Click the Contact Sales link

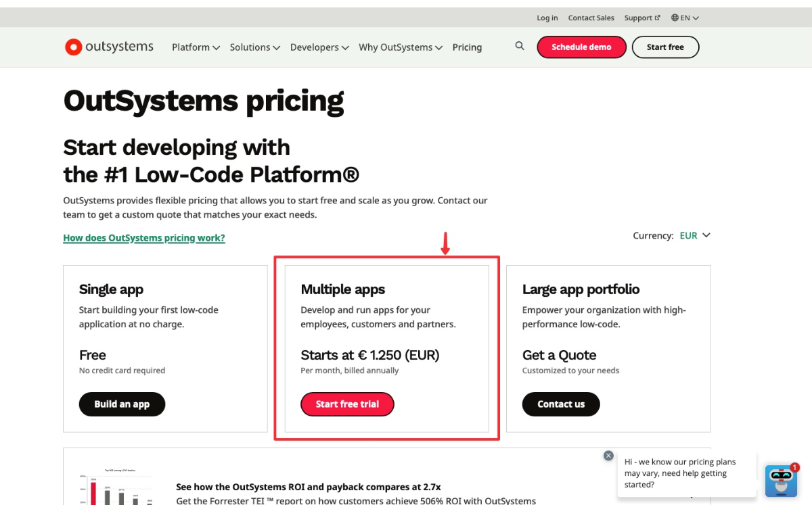point(591,18)
